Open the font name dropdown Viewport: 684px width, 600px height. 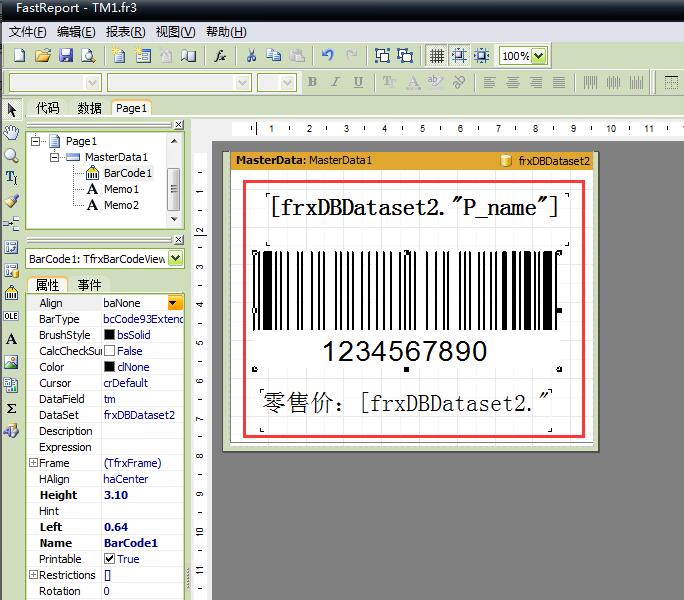(243, 82)
